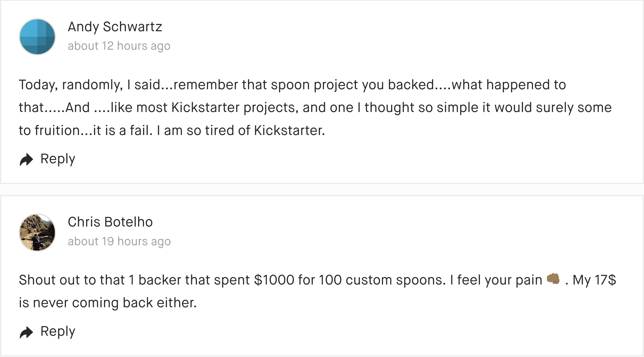Click the reply arrow under Andy's comment

point(26,159)
